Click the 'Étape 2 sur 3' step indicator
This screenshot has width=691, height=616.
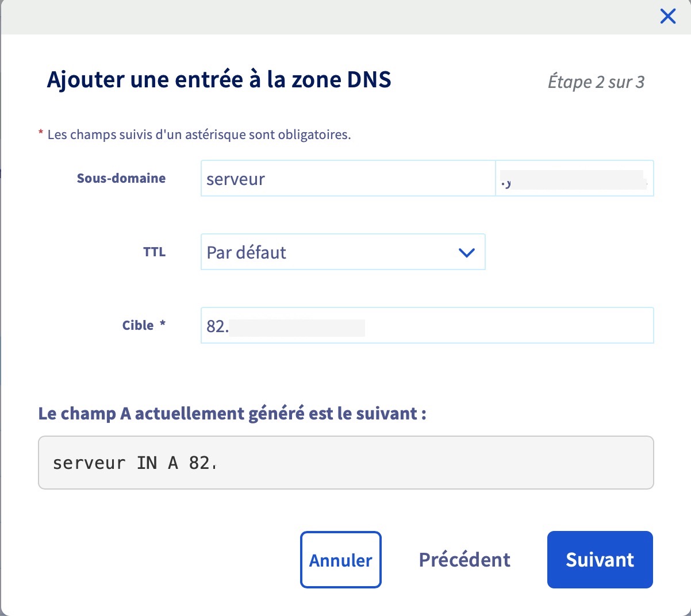[x=596, y=82]
